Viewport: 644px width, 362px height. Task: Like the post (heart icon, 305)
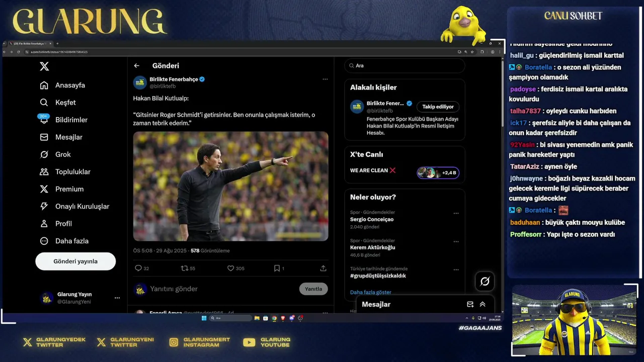tap(230, 268)
